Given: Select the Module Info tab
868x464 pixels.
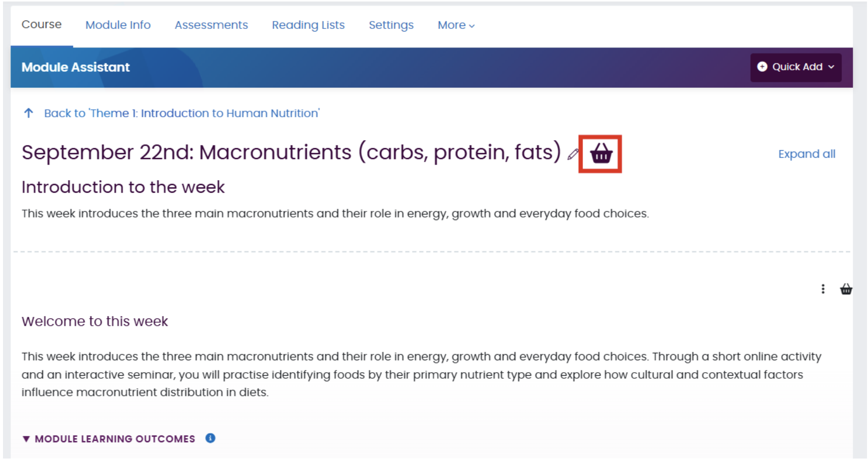Looking at the screenshot, I should tap(118, 25).
